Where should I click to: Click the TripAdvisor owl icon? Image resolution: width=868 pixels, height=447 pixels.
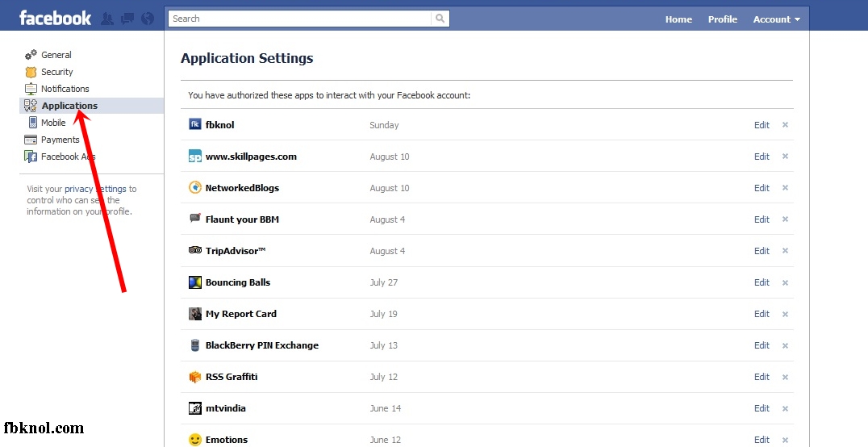(x=195, y=250)
